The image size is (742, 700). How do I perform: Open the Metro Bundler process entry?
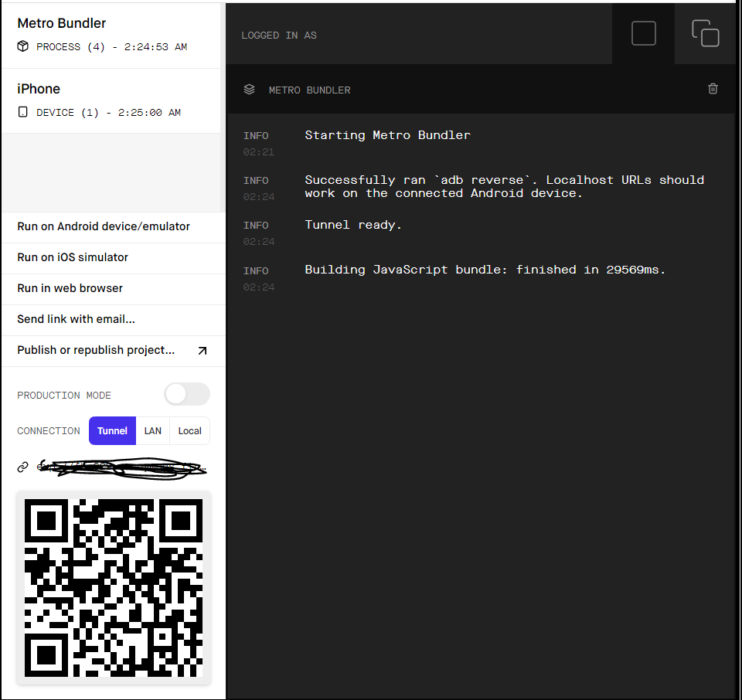click(x=111, y=35)
